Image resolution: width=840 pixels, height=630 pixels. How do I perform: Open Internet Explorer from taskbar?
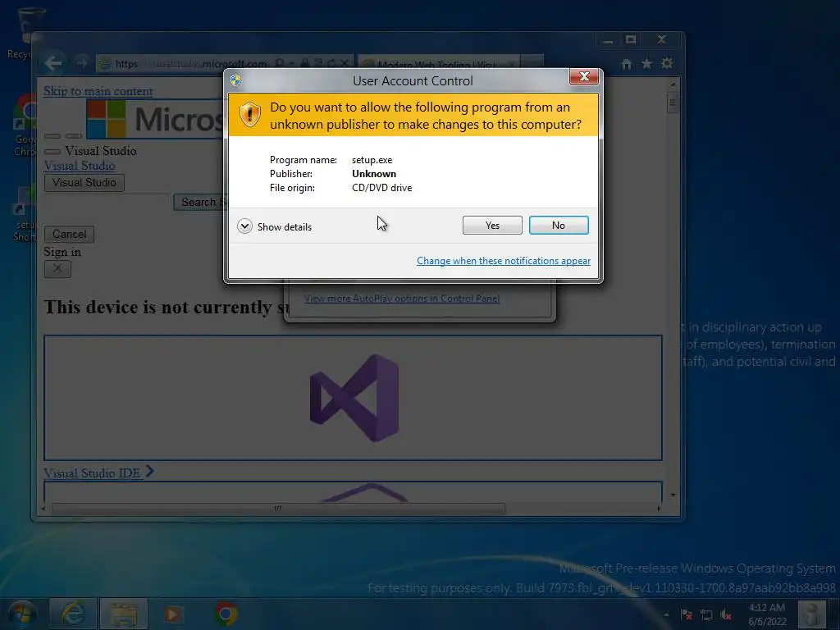(x=73, y=614)
